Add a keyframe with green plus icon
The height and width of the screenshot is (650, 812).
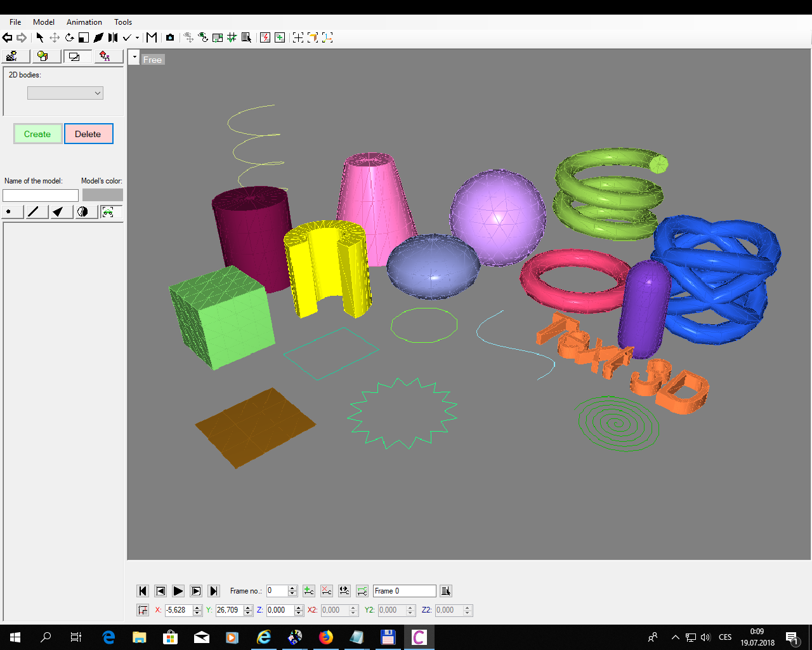(309, 591)
